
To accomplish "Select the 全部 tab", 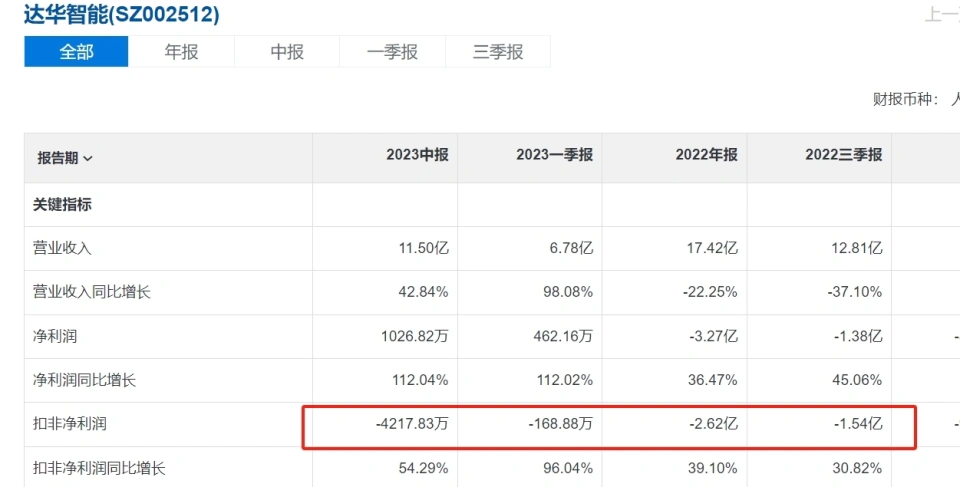I will [x=76, y=52].
